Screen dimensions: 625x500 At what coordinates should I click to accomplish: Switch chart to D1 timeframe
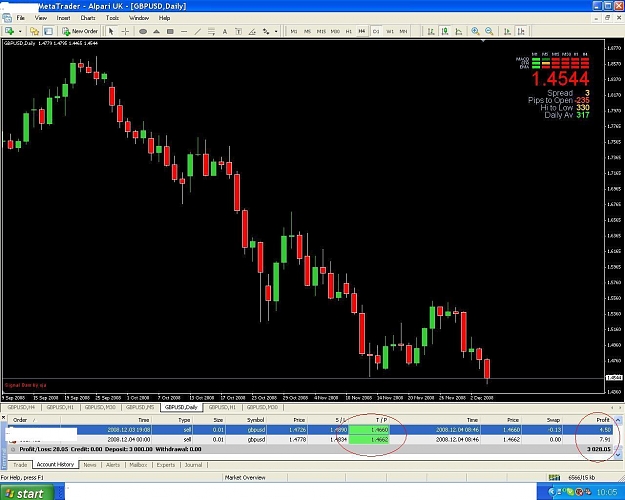(x=376, y=31)
